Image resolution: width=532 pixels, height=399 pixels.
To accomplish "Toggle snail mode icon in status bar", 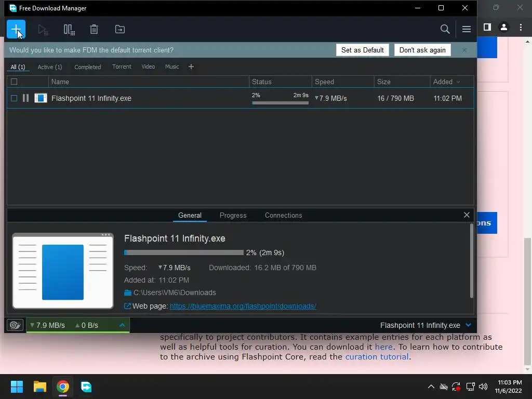I will click(15, 325).
